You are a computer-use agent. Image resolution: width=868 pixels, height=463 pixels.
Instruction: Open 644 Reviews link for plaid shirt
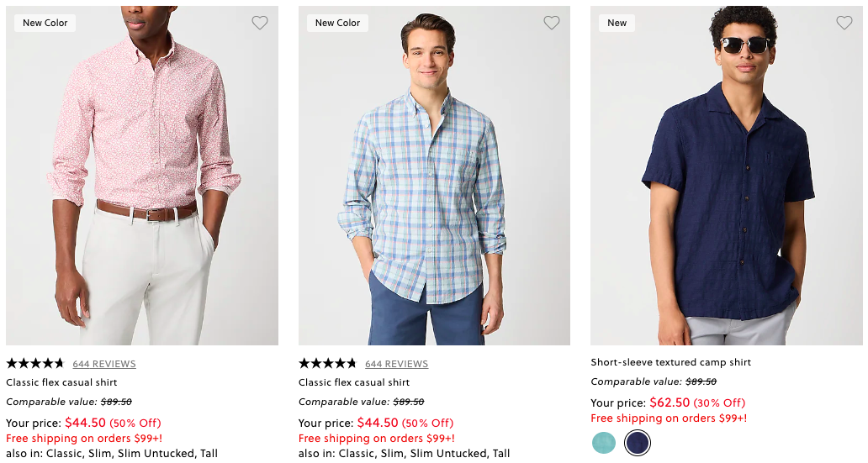tap(396, 364)
